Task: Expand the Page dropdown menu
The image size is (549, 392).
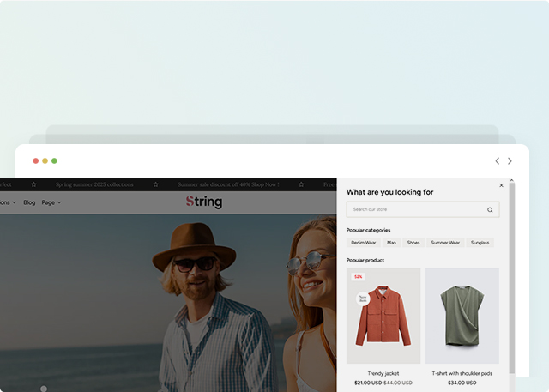Action: (x=51, y=202)
